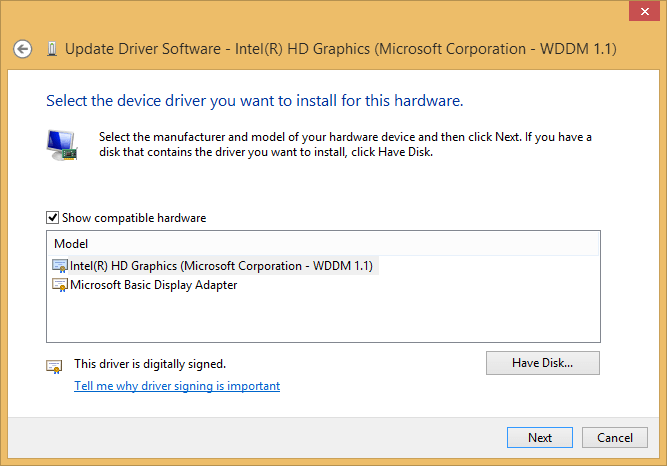
Task: Click the digitally signed certificate icon
Action: click(54, 366)
